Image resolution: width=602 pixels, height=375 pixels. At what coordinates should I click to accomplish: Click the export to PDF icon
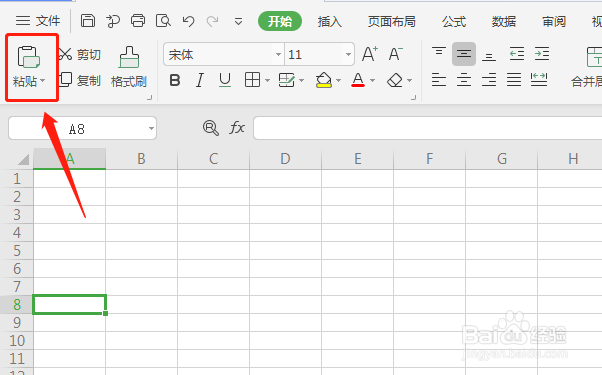113,21
